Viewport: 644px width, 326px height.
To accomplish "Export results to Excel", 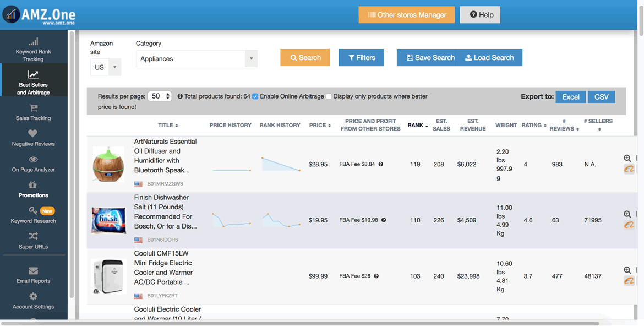I will (x=570, y=97).
